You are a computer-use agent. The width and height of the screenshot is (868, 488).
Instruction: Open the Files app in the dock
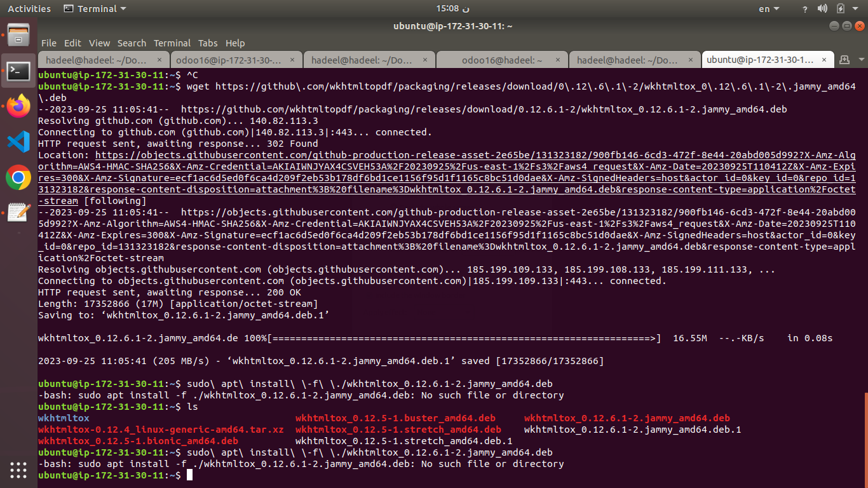(18, 34)
